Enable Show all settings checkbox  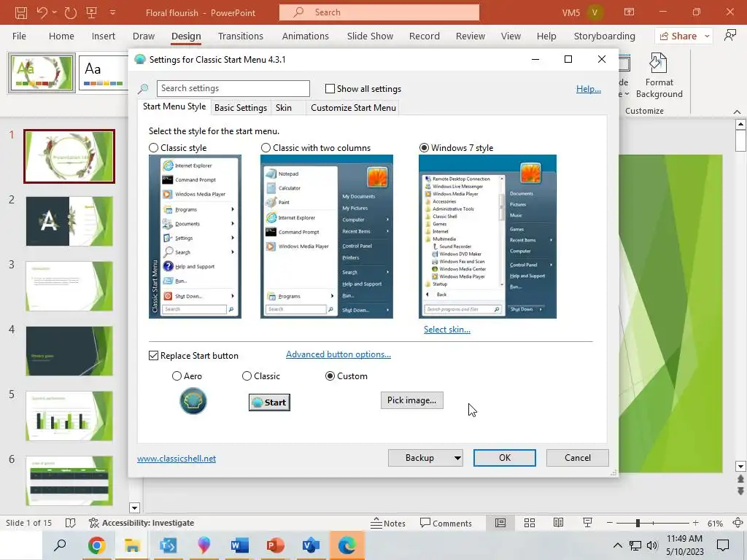point(330,88)
